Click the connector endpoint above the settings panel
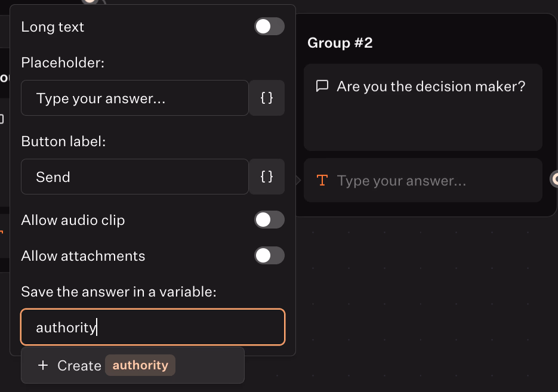558x392 pixels. [90, 2]
